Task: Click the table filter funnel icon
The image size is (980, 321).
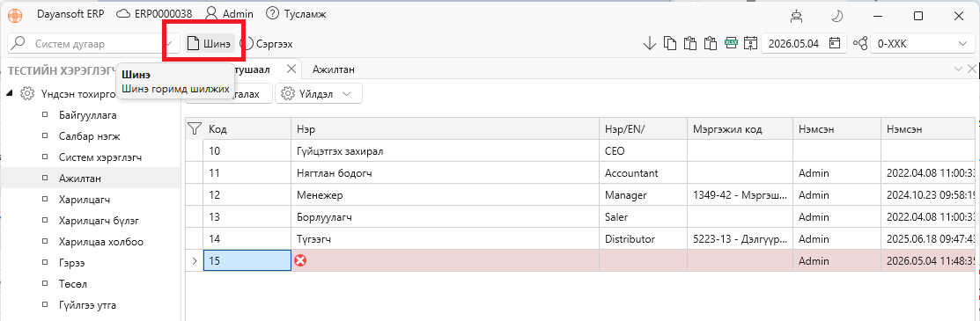Action: pyautogui.click(x=195, y=128)
